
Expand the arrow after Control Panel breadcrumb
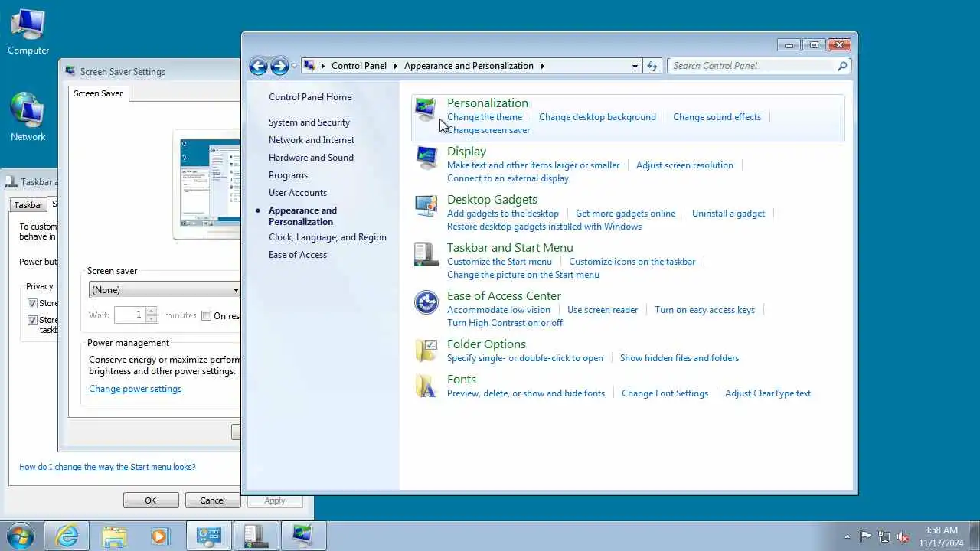click(x=397, y=66)
